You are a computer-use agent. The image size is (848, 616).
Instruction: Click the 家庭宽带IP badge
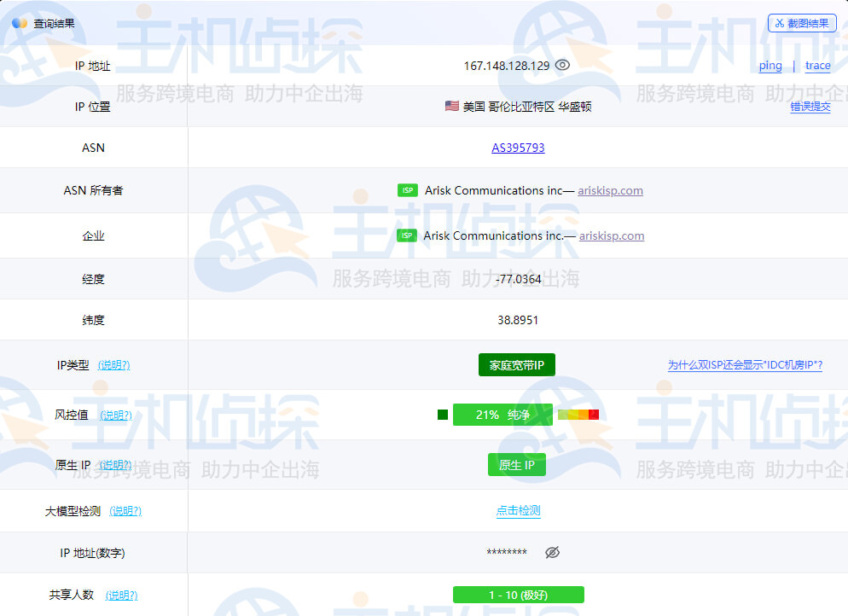(x=516, y=363)
